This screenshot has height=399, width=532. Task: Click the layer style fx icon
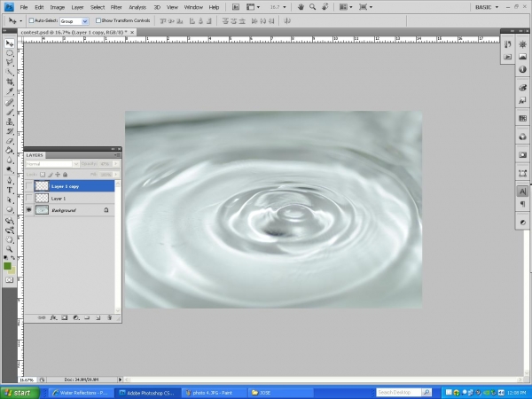(53, 318)
